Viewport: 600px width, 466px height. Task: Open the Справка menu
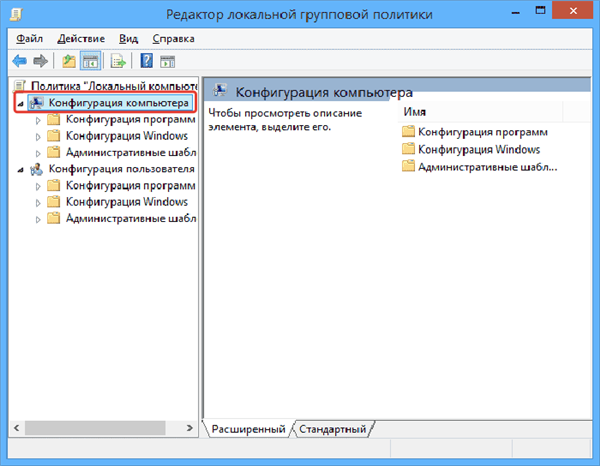(x=173, y=39)
